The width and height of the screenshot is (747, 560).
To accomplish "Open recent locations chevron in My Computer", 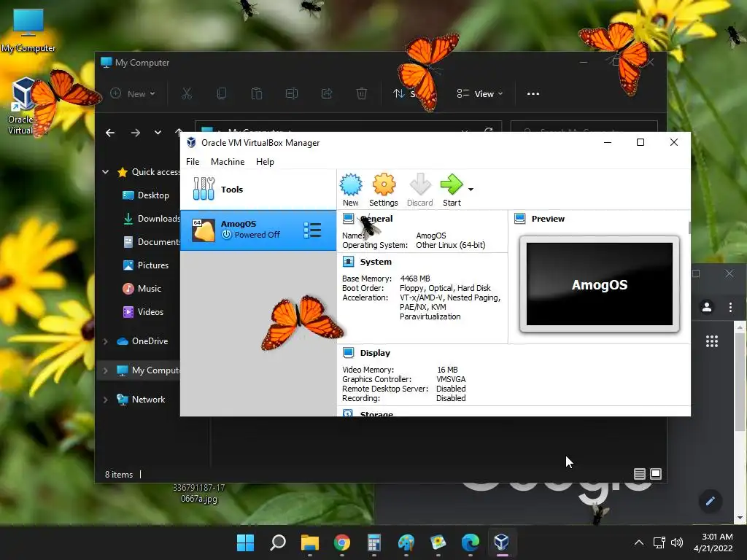I will coord(158,133).
